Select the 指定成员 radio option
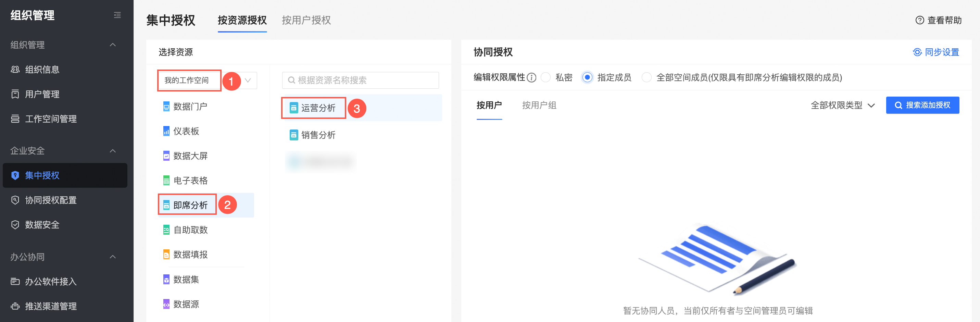 587,78
